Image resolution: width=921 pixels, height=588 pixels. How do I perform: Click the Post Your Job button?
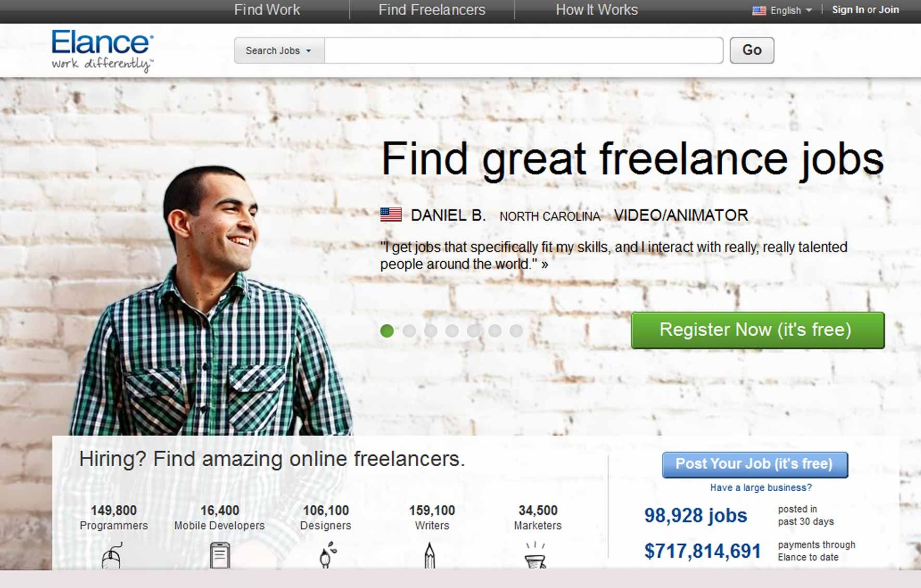[x=755, y=464]
